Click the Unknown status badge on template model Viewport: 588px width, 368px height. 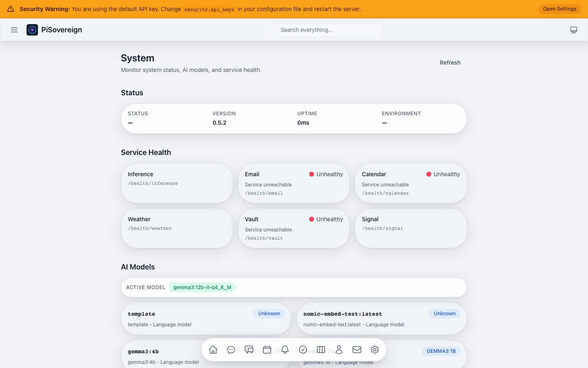pos(269,313)
